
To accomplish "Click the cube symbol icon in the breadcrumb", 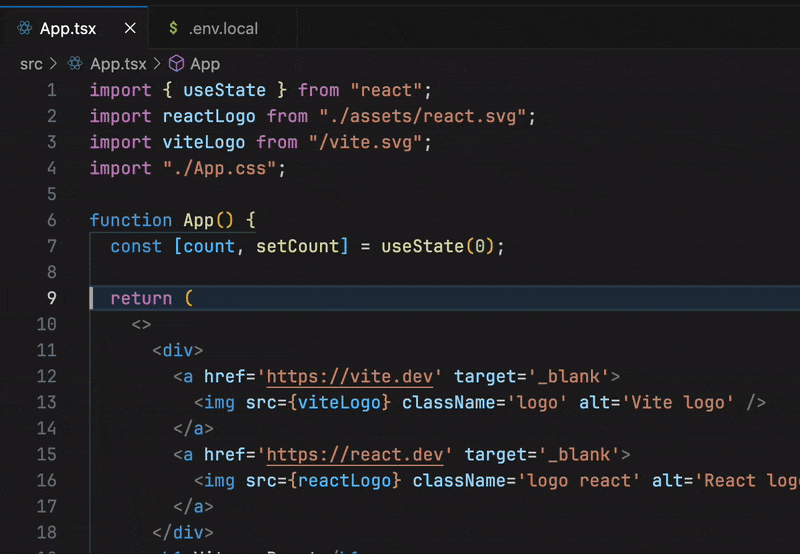I will coord(176,64).
